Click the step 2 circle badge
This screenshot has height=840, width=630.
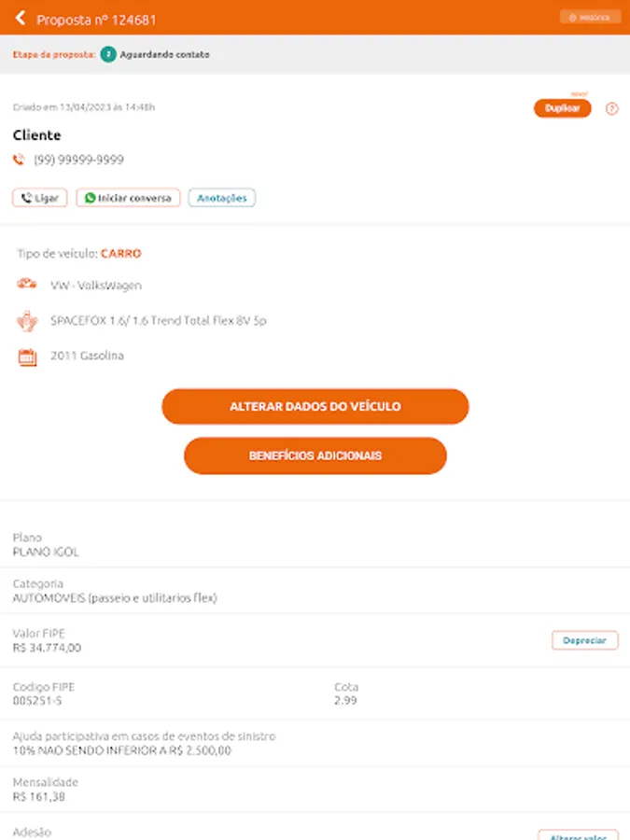[108, 54]
